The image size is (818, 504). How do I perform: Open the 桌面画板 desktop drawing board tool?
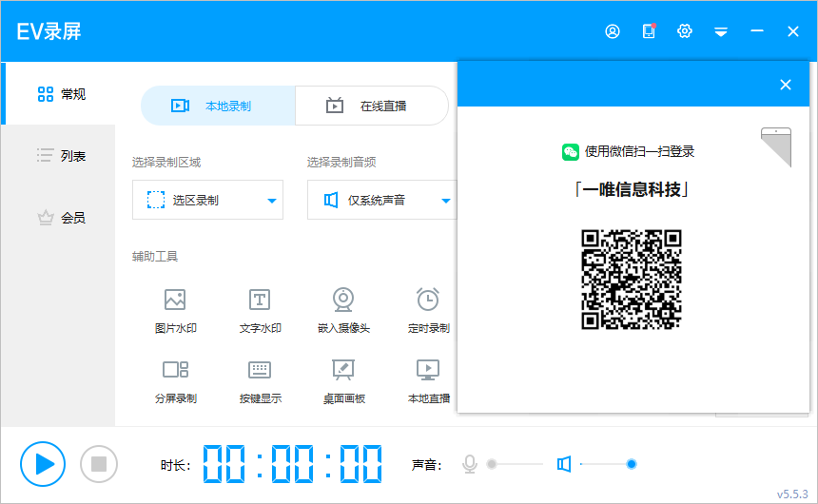[343, 381]
